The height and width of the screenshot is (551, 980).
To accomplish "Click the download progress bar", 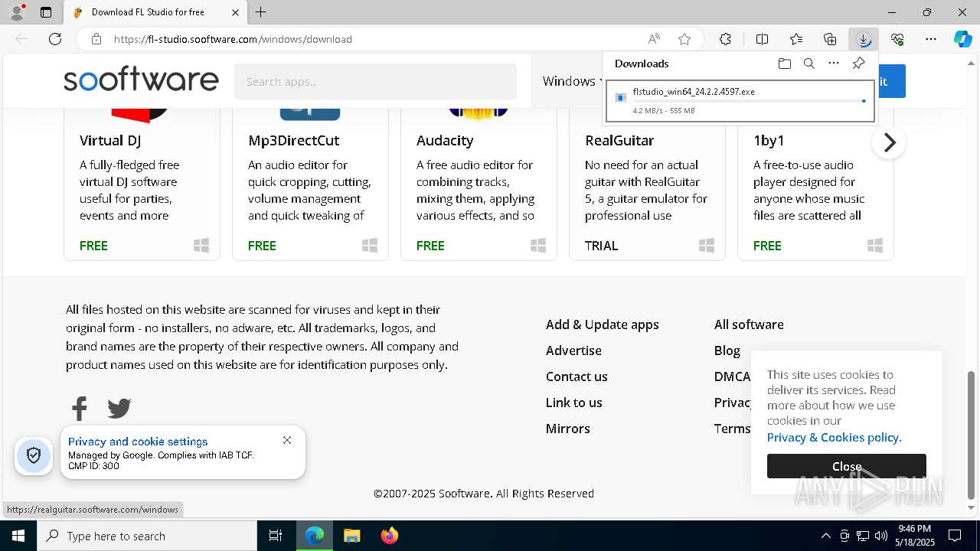I will tap(750, 101).
